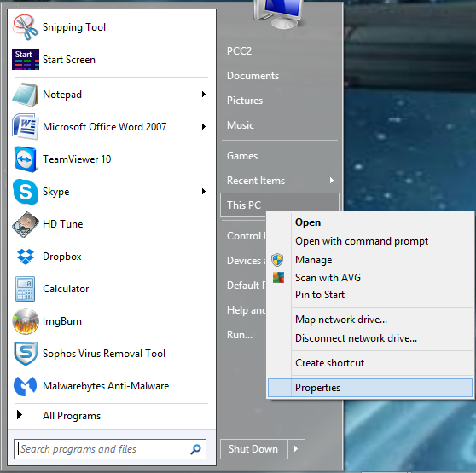Screen dimensions: 476x473
Task: Click the TeamViewer 10 label text
Action: 77,159
